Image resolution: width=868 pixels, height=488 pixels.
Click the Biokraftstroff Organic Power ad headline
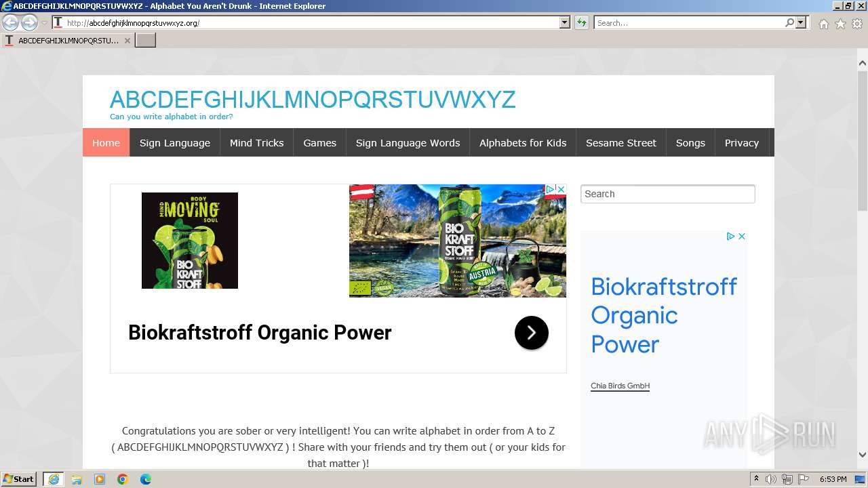click(260, 333)
